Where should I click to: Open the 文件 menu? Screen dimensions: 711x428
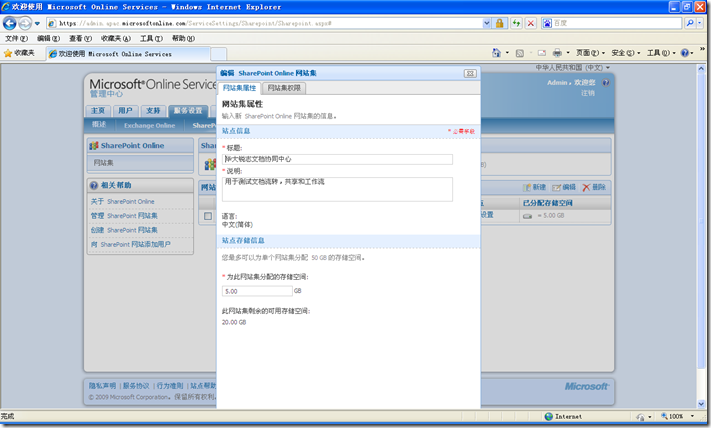click(x=16, y=39)
